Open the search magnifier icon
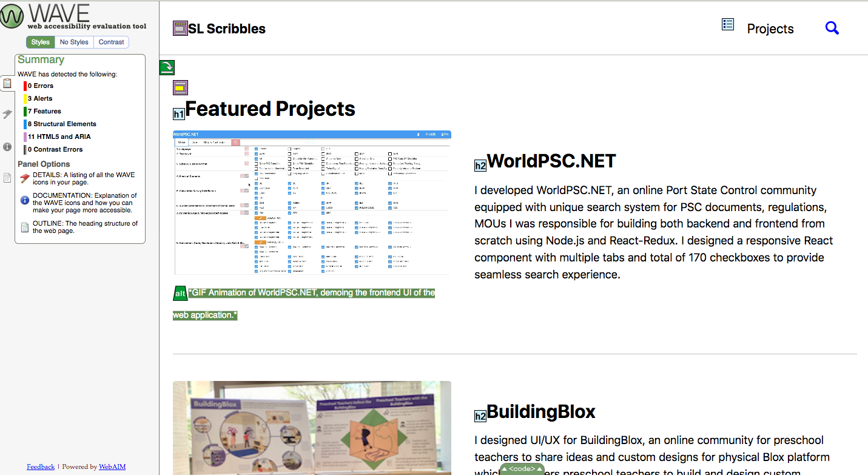This screenshot has height=475, width=868. click(832, 28)
